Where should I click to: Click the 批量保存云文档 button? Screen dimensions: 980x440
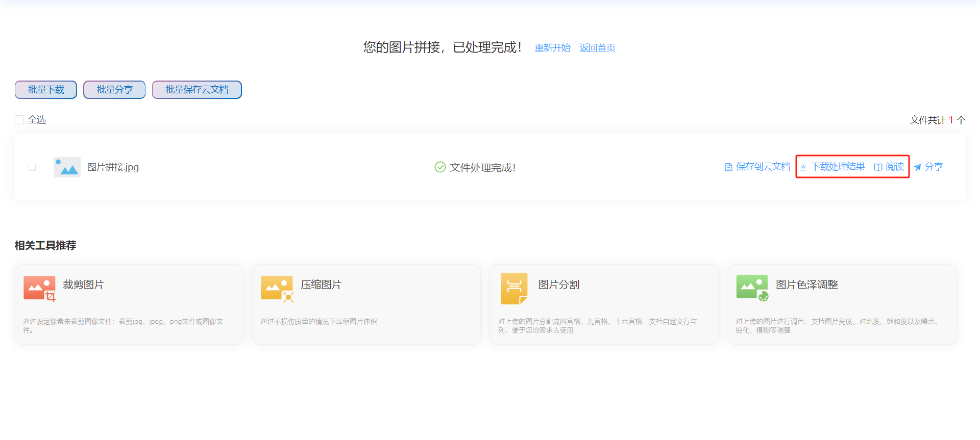pos(197,90)
